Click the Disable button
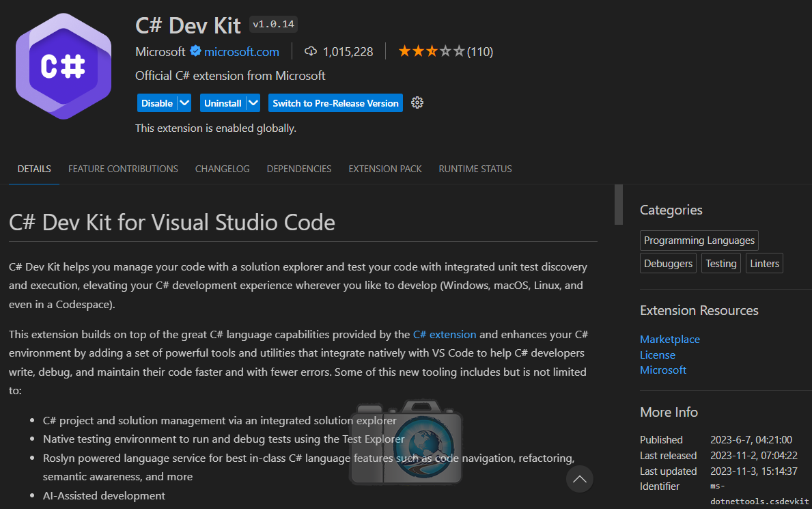The image size is (812, 509). click(x=156, y=103)
